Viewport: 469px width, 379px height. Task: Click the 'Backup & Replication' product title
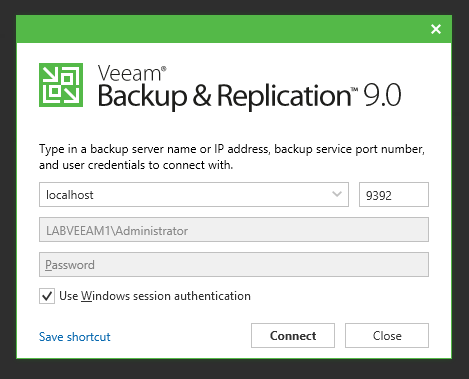(224, 96)
